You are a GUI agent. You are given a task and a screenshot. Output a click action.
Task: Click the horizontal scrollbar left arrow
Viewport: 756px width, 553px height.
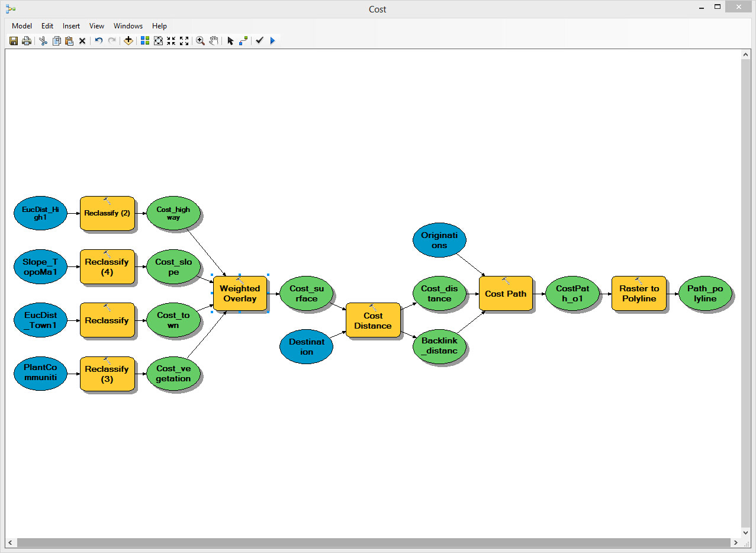click(10, 542)
